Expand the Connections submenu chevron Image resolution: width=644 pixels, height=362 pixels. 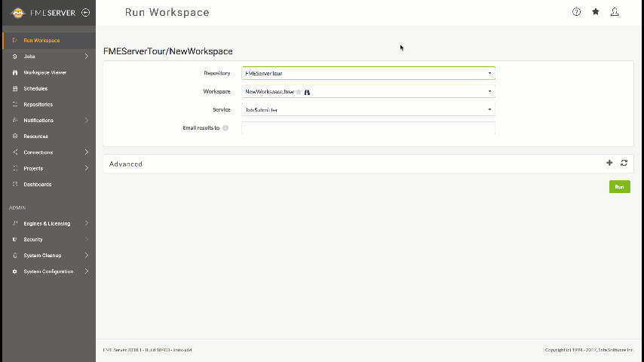(87, 152)
